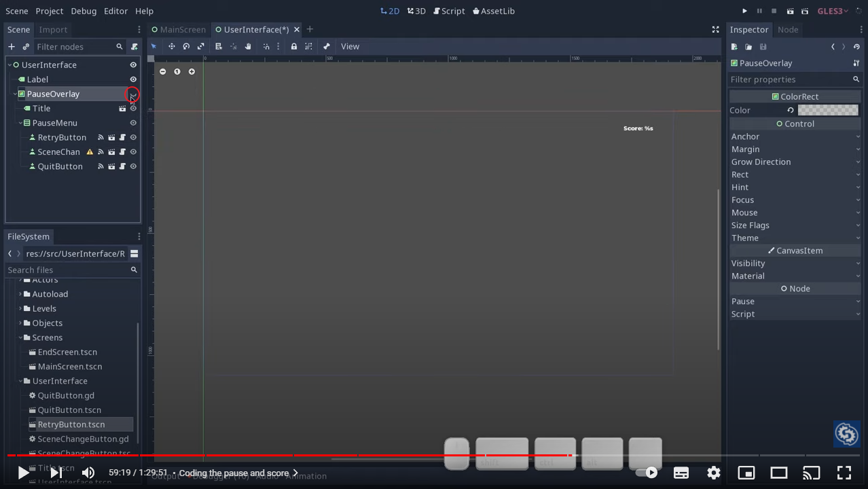The height and width of the screenshot is (489, 868).
Task: Add a new node with the plus icon
Action: [x=12, y=47]
